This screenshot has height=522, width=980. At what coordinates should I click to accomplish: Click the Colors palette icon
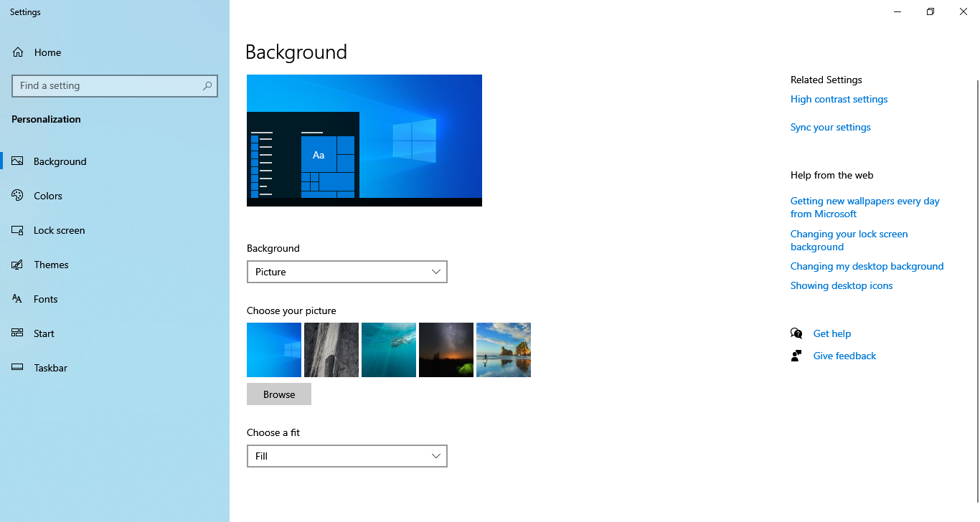(18, 196)
